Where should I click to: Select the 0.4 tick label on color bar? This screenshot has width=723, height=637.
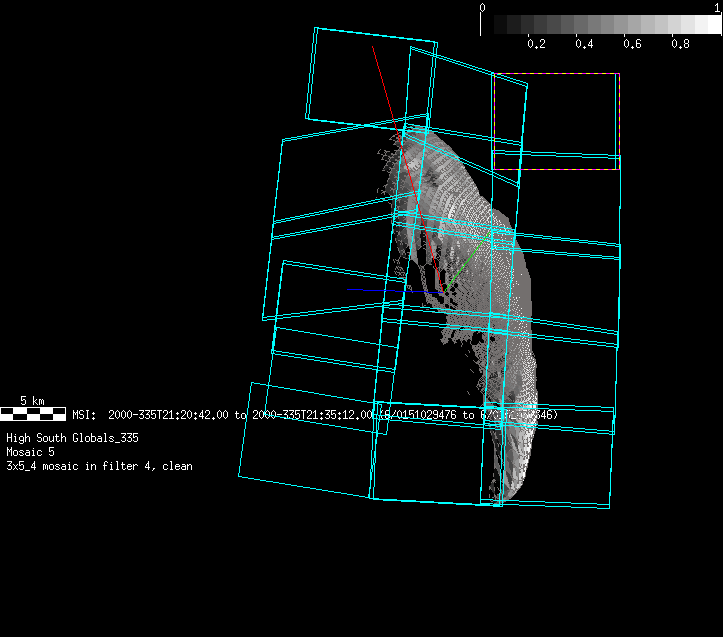tap(584, 45)
